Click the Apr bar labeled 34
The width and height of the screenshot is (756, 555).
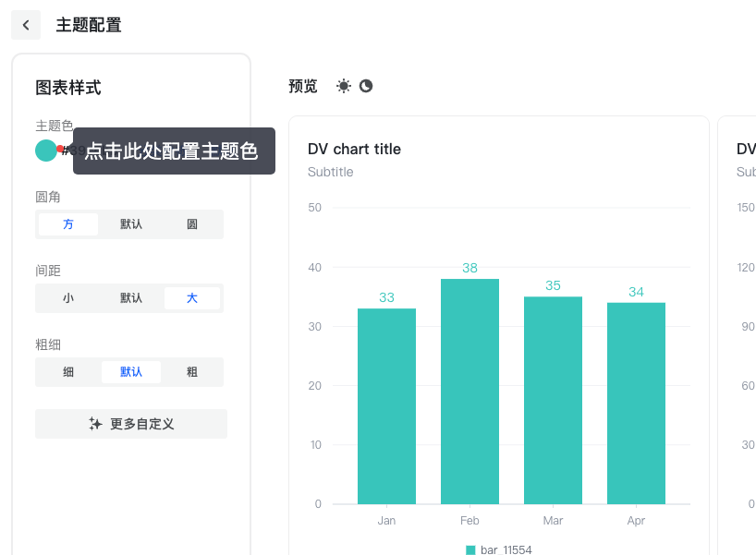pos(636,404)
